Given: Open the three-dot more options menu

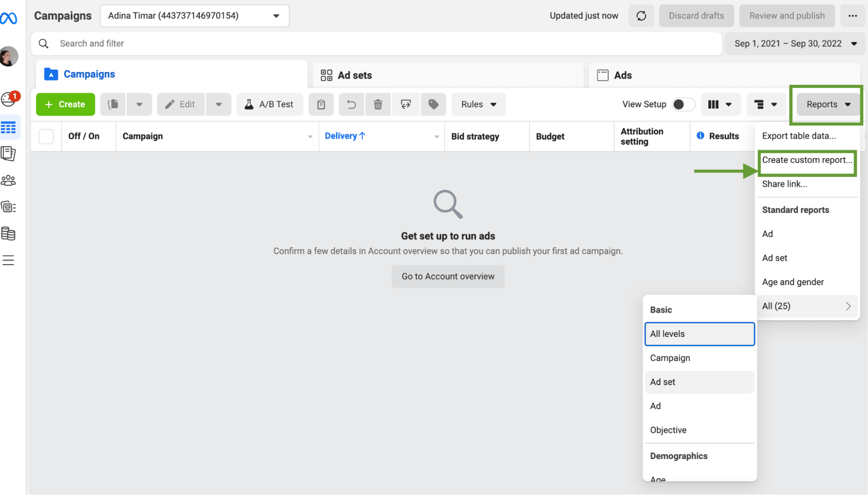Looking at the screenshot, I should click(852, 16).
